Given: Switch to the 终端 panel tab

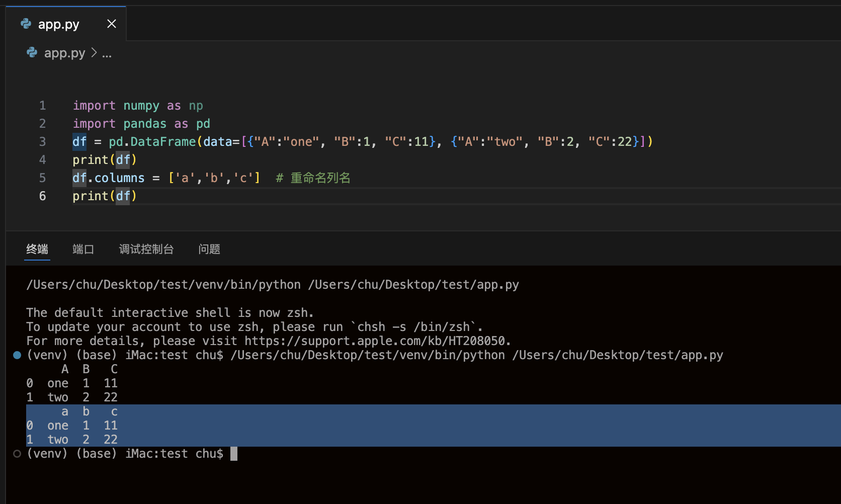Looking at the screenshot, I should (x=37, y=249).
